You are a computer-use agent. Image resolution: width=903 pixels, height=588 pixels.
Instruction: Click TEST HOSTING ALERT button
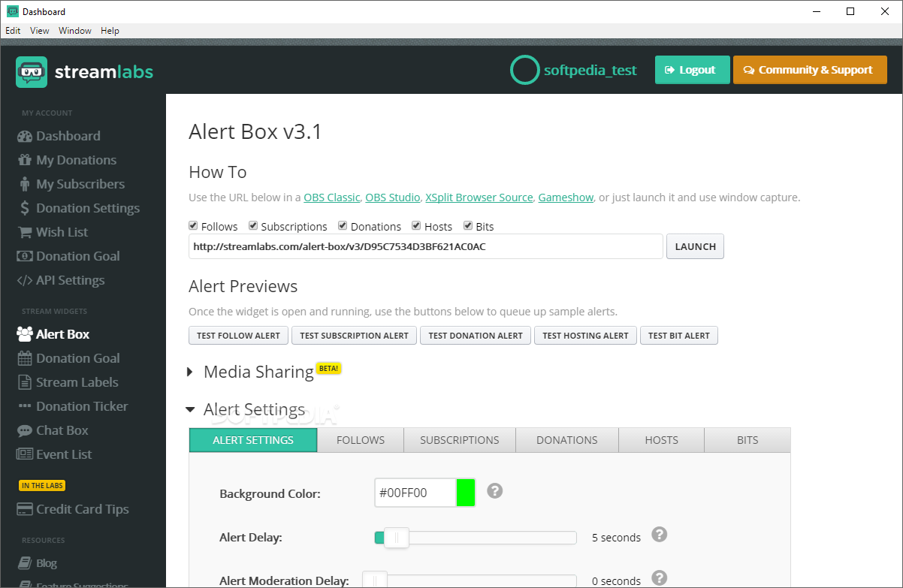pos(585,336)
